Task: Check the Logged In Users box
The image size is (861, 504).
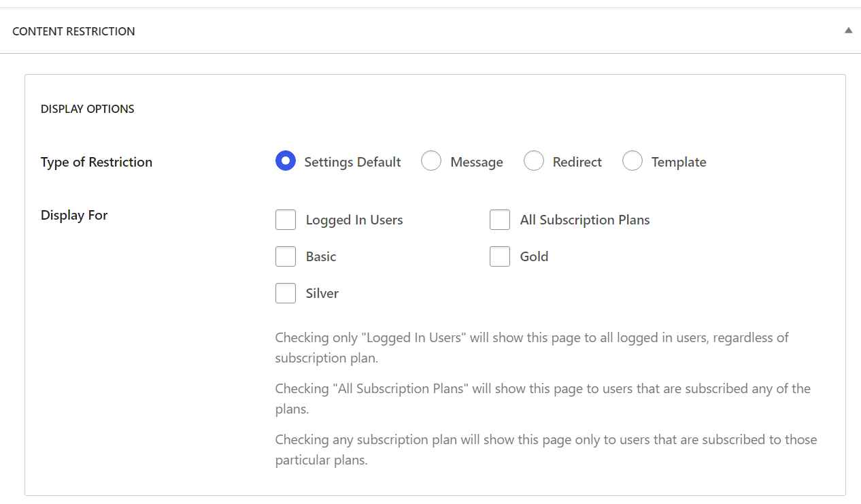Action: (x=286, y=220)
